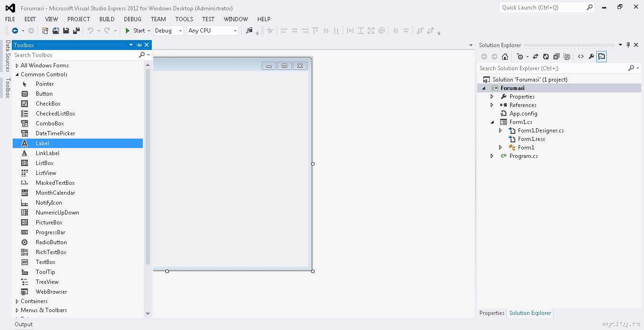Click the Search Solution Explorer field
The height and width of the screenshot is (330, 644).
(553, 68)
